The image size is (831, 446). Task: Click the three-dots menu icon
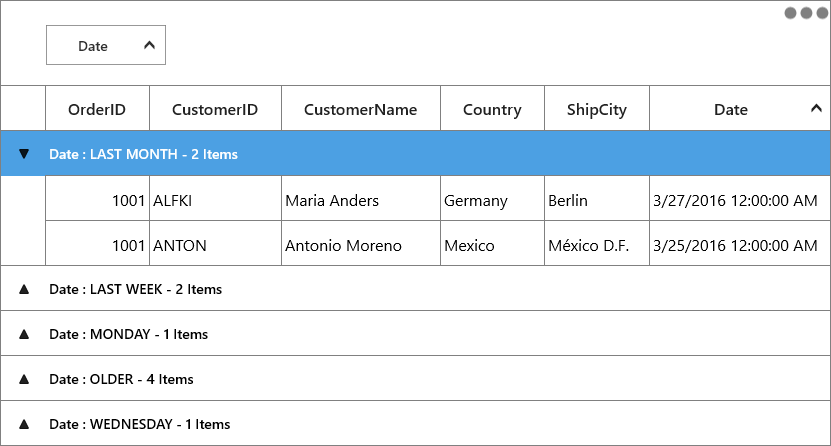click(806, 13)
